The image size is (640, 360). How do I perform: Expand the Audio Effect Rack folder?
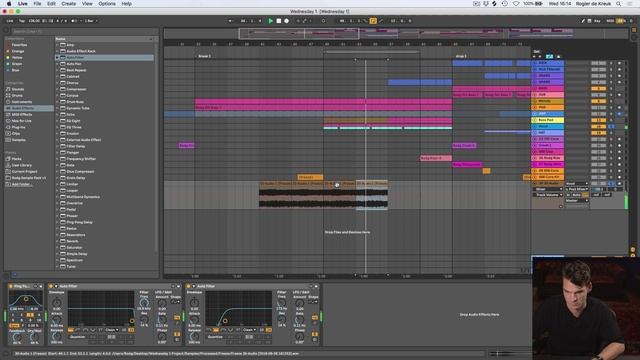click(x=57, y=51)
